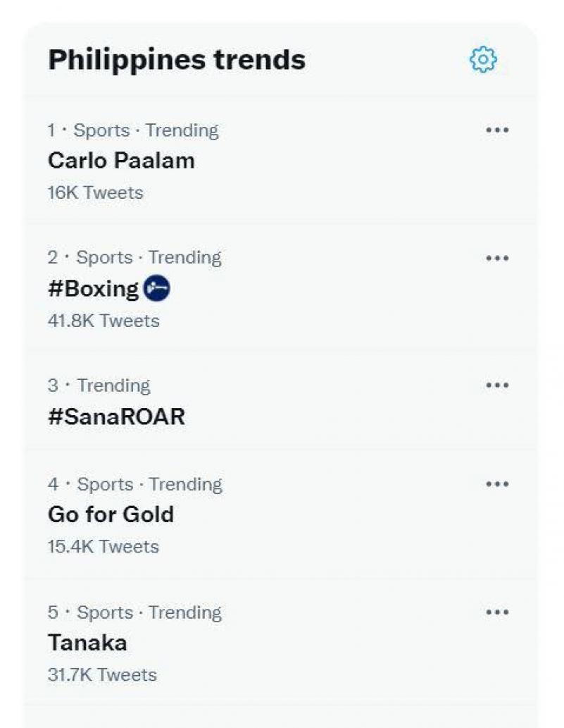Image resolution: width=564 pixels, height=728 pixels.
Task: Open more options for Tanaka trend
Action: click(x=497, y=612)
